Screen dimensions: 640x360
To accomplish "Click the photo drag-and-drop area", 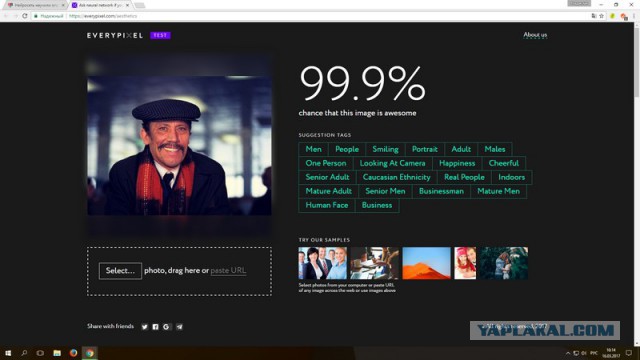I will coord(179,271).
